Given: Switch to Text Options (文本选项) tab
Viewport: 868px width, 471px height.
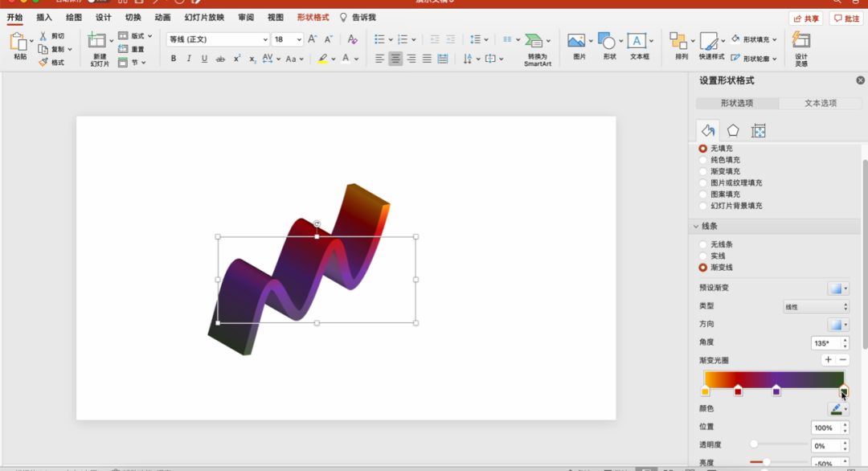Looking at the screenshot, I should tap(821, 103).
